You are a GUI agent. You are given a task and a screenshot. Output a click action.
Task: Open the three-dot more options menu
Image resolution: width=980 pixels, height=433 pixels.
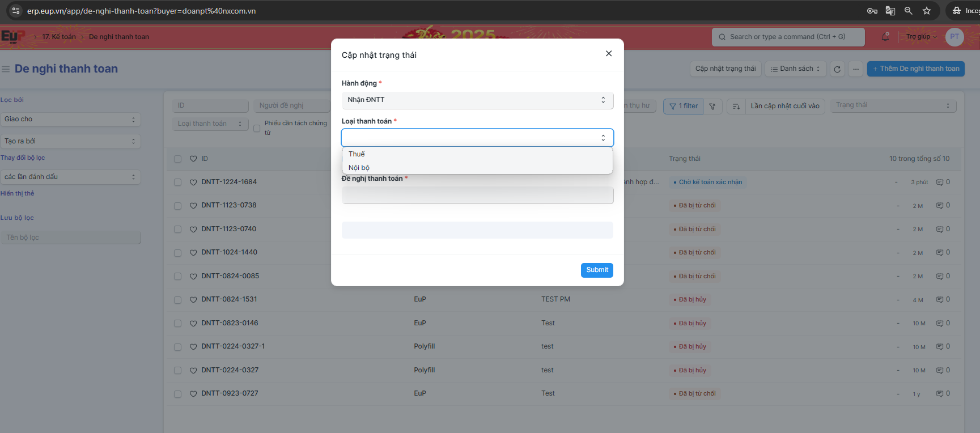click(856, 69)
